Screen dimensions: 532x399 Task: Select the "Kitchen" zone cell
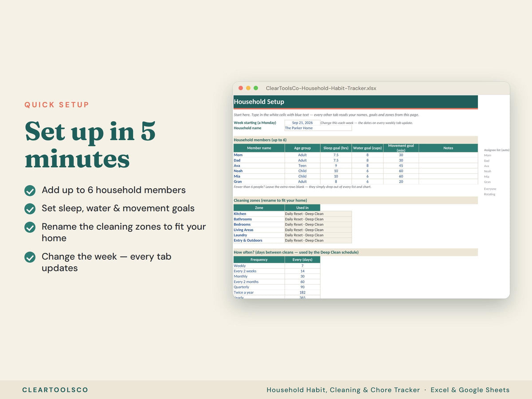(x=259, y=214)
